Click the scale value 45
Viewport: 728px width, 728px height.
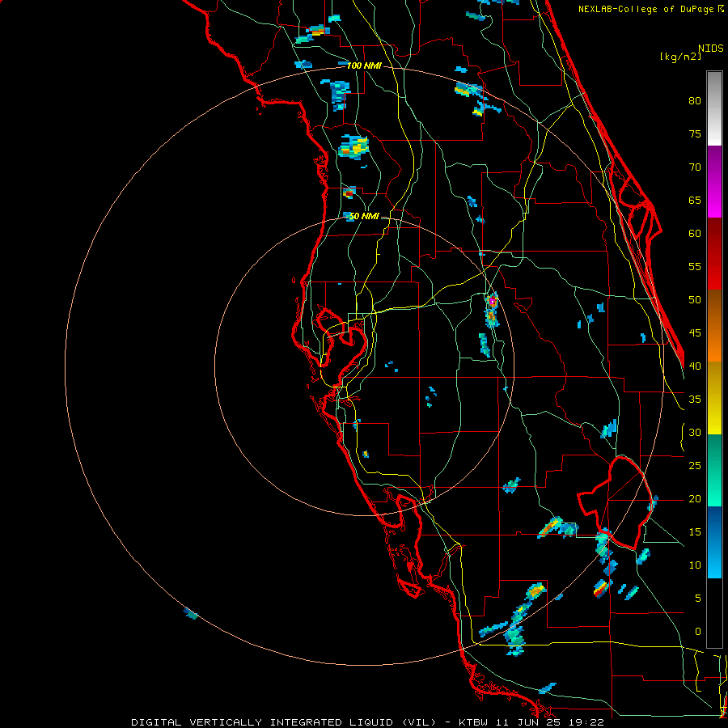pos(695,333)
